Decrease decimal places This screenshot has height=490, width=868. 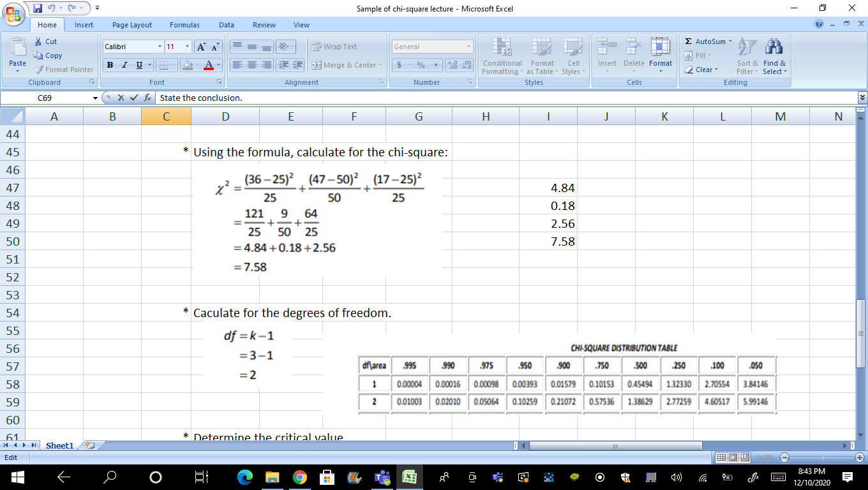[x=467, y=65]
